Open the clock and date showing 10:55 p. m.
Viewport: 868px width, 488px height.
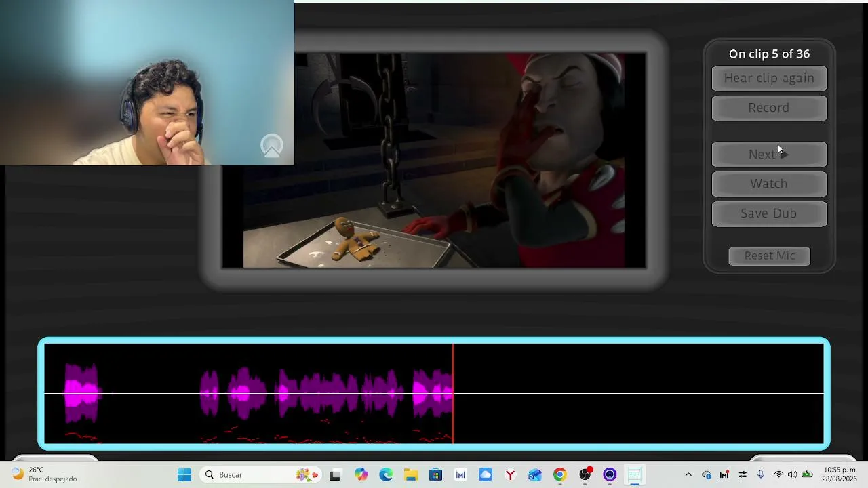pyautogui.click(x=840, y=474)
